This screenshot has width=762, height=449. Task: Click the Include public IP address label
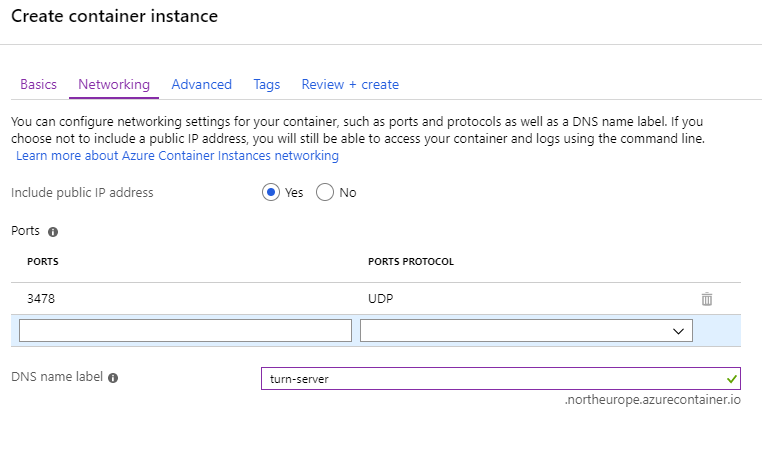point(82,193)
